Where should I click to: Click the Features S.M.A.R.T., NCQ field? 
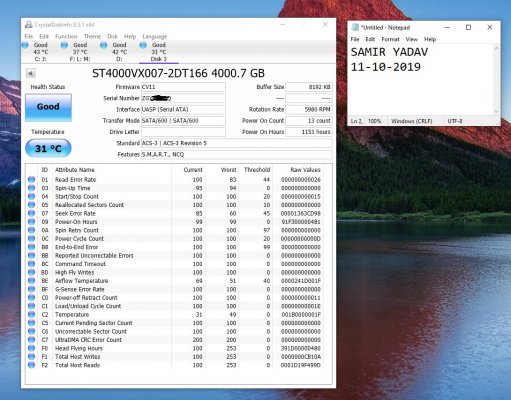tap(236, 155)
